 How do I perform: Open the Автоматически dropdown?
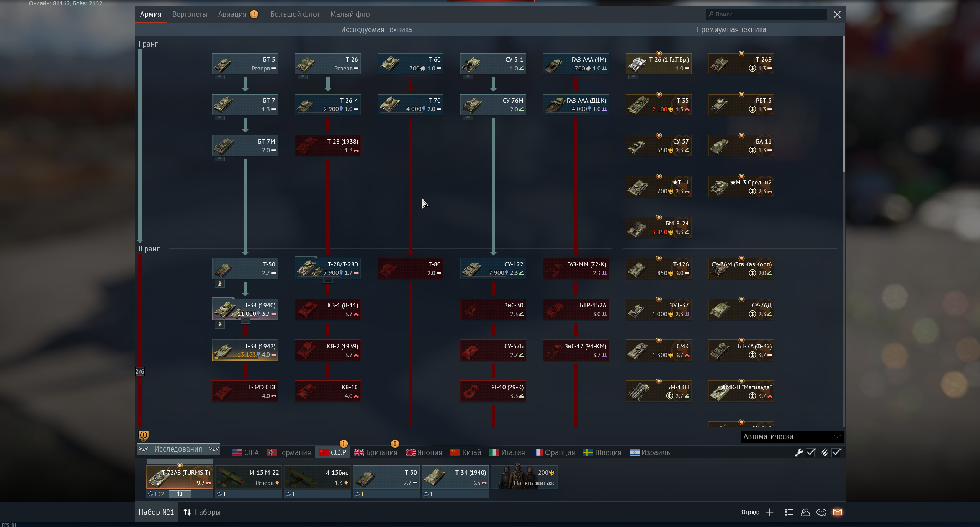coord(792,437)
